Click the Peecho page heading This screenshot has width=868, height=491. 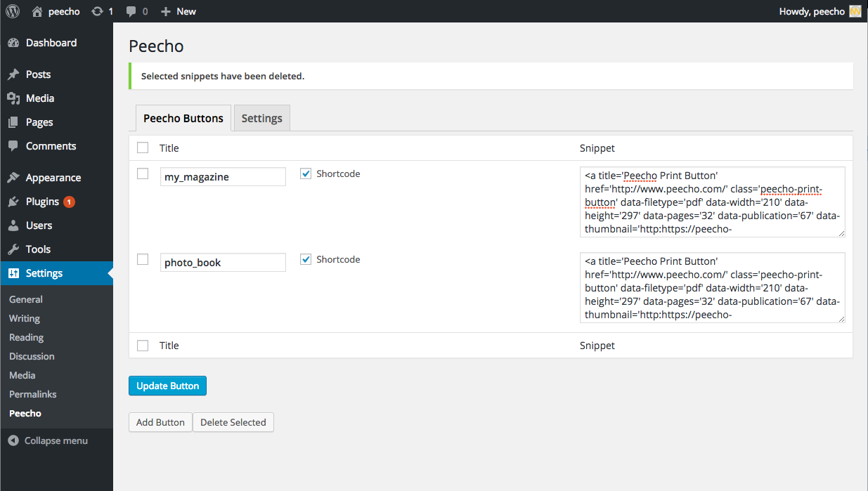pyautogui.click(x=156, y=46)
